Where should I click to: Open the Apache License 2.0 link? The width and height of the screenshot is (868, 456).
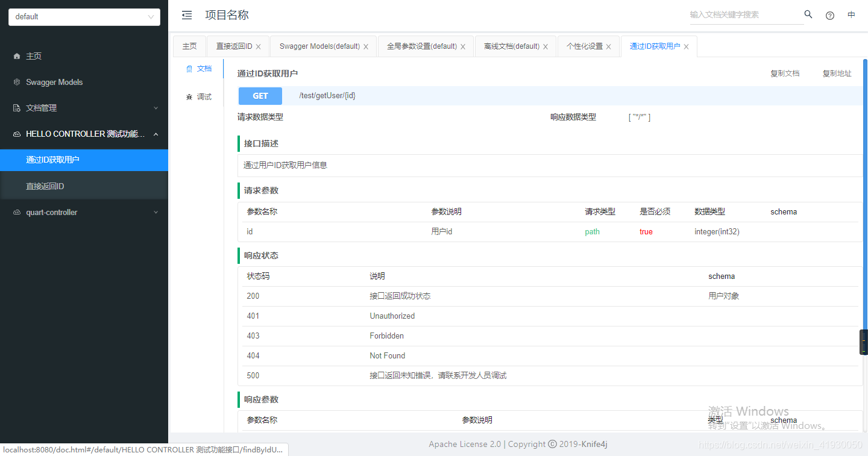click(x=464, y=444)
